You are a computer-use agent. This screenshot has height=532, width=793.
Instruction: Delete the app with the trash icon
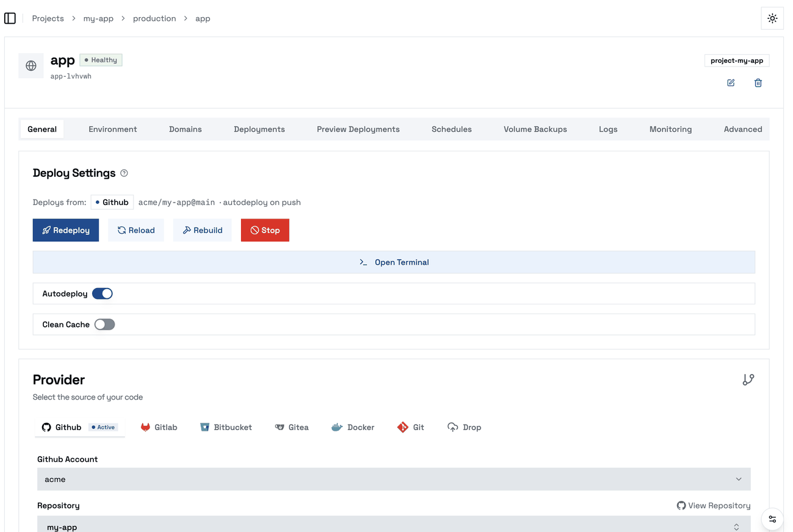pos(758,83)
